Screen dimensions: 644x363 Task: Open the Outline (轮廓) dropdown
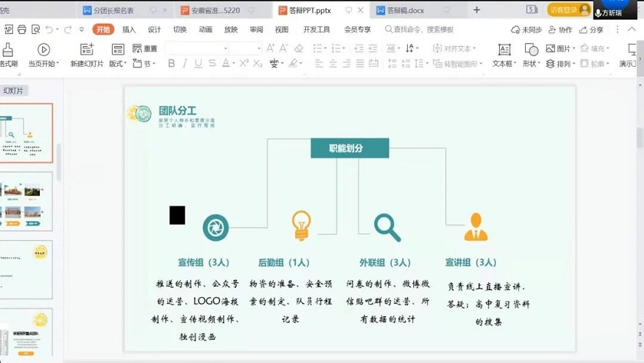(594, 64)
